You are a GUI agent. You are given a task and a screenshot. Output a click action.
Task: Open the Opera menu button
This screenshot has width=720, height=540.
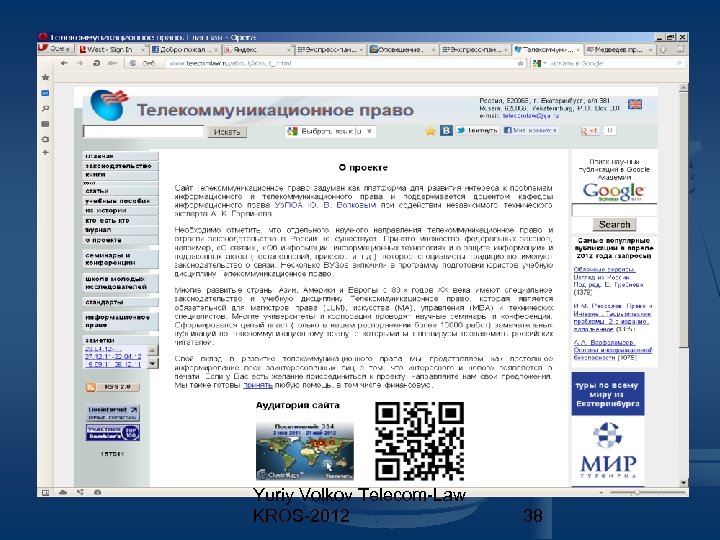point(55,49)
